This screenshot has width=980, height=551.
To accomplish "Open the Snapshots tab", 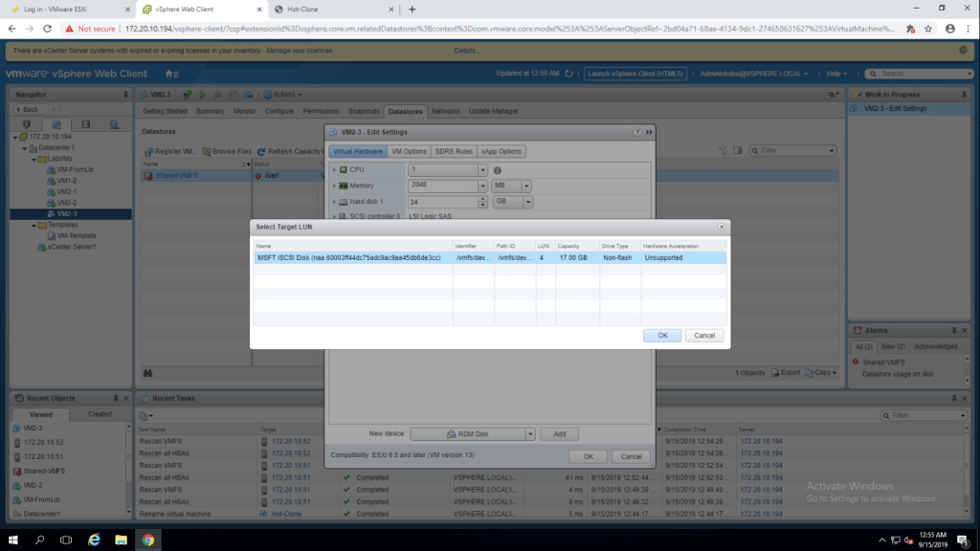I will click(364, 111).
